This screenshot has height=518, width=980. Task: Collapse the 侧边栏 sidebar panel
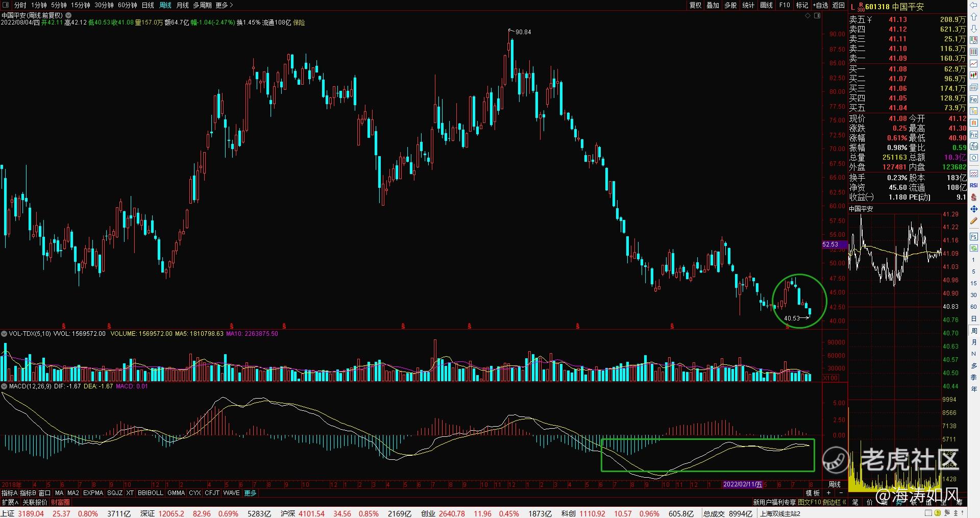[x=834, y=502]
